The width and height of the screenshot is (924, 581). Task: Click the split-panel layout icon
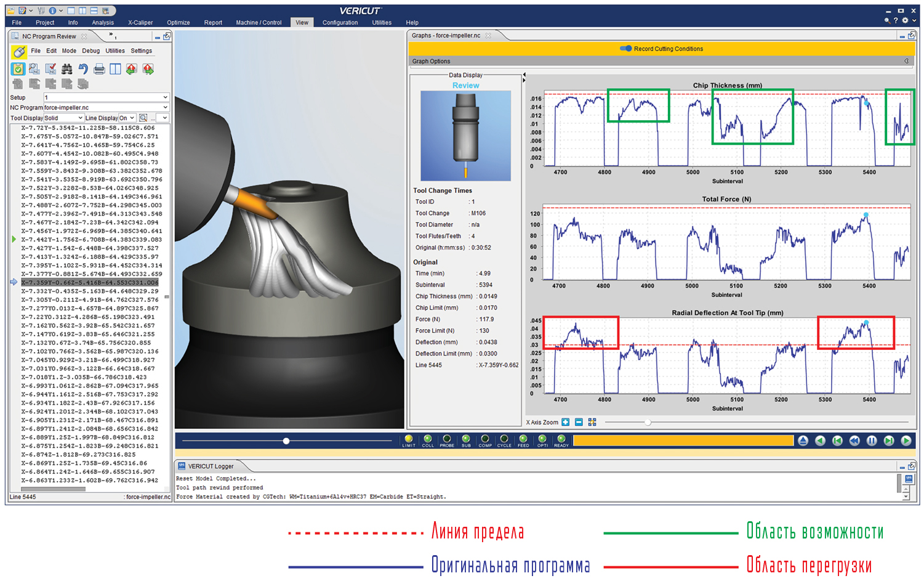tap(115, 69)
